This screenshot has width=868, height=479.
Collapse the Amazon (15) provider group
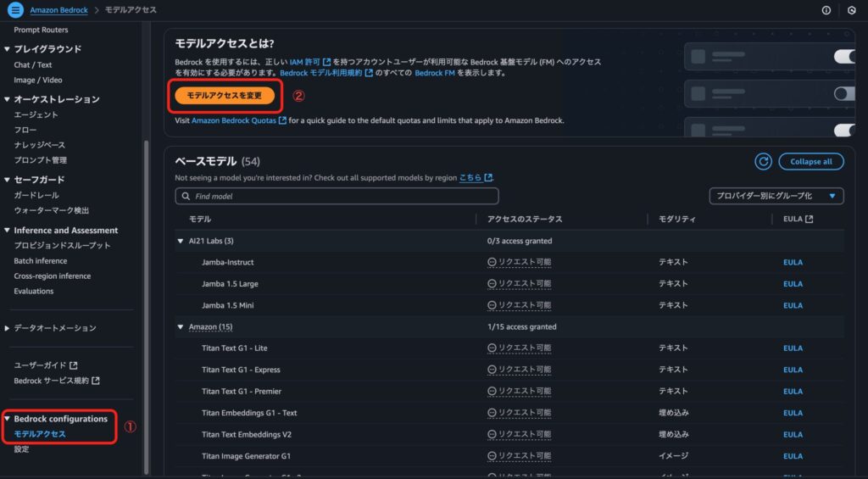coord(180,326)
